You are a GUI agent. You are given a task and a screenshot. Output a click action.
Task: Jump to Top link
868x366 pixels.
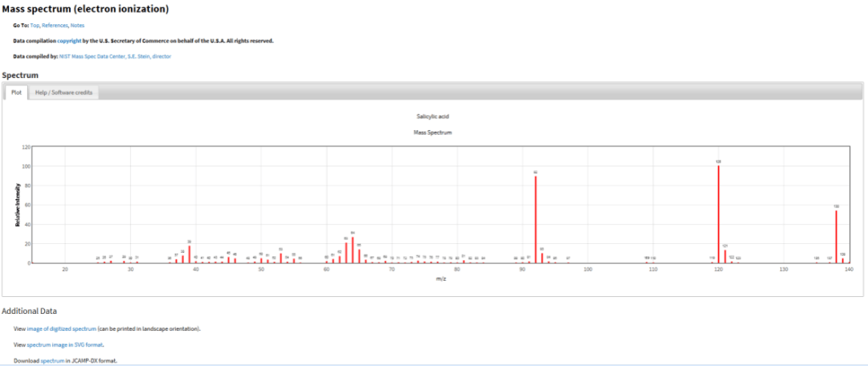click(x=35, y=26)
